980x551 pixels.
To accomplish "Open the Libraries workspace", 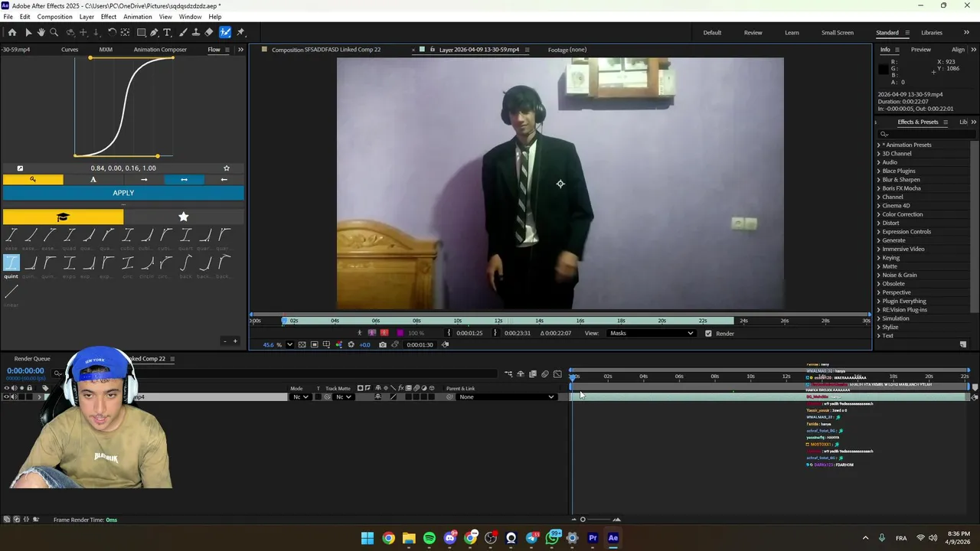I will (x=932, y=33).
